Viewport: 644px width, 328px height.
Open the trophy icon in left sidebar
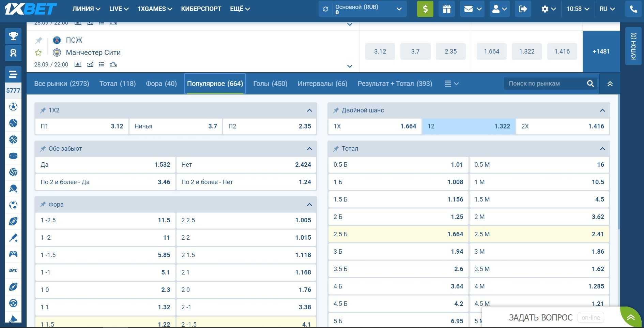coord(13,36)
